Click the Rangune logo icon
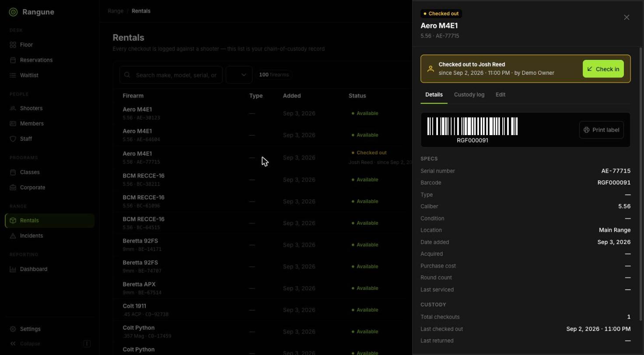This screenshot has height=355, width=644. (x=13, y=12)
